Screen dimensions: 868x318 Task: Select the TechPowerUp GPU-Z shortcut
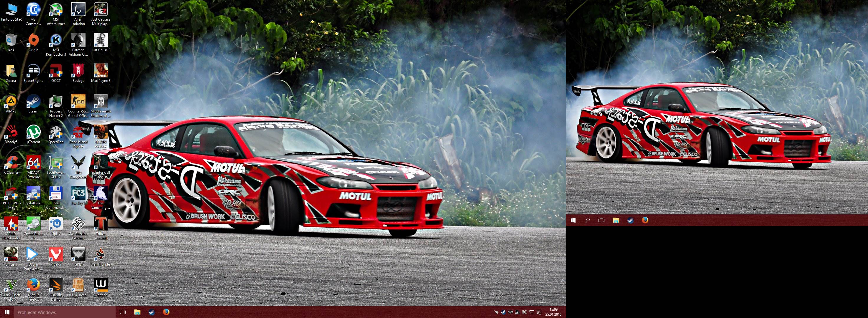click(56, 167)
